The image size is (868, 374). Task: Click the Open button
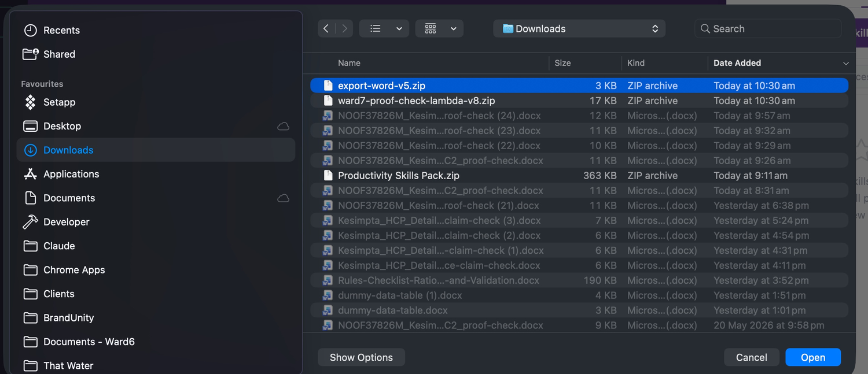[x=813, y=357]
